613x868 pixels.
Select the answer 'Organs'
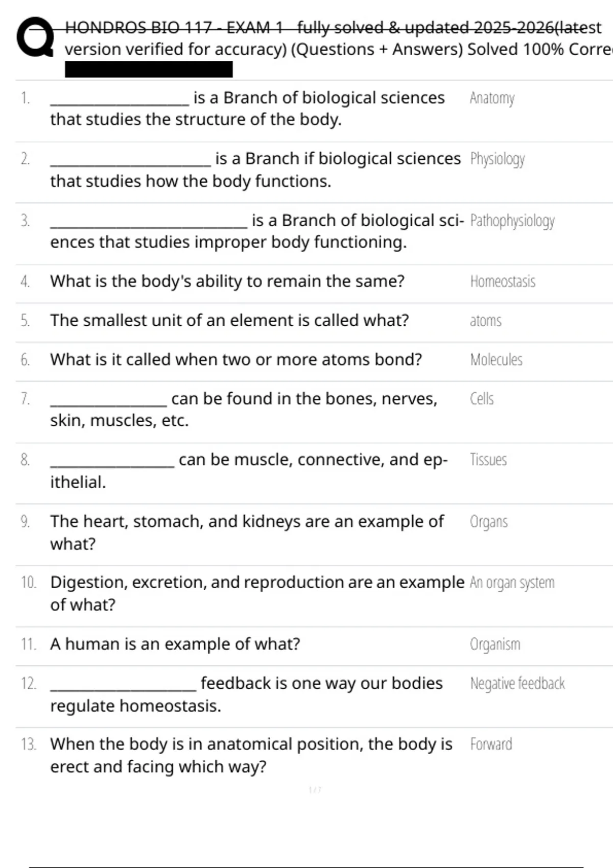488,522
